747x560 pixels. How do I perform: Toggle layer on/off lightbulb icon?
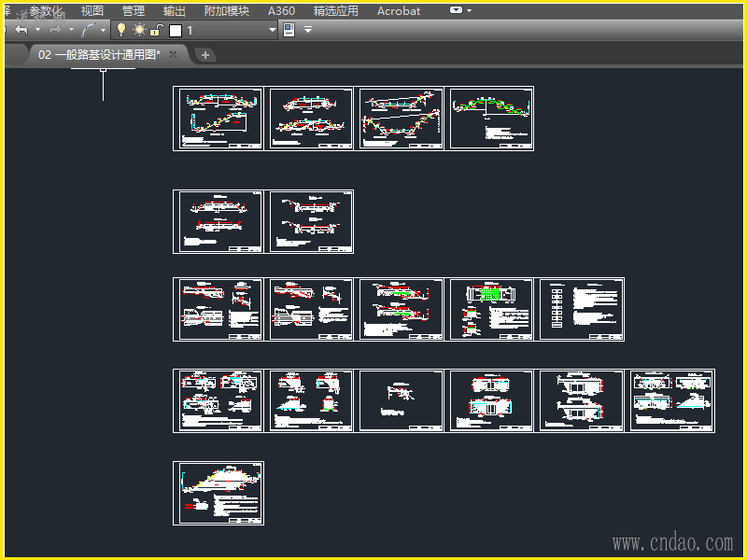(120, 30)
